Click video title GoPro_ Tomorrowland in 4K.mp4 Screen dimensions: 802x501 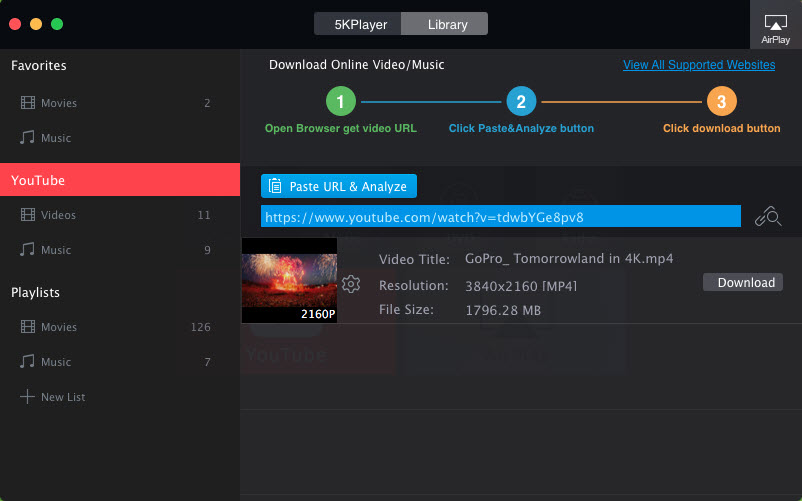pos(569,258)
